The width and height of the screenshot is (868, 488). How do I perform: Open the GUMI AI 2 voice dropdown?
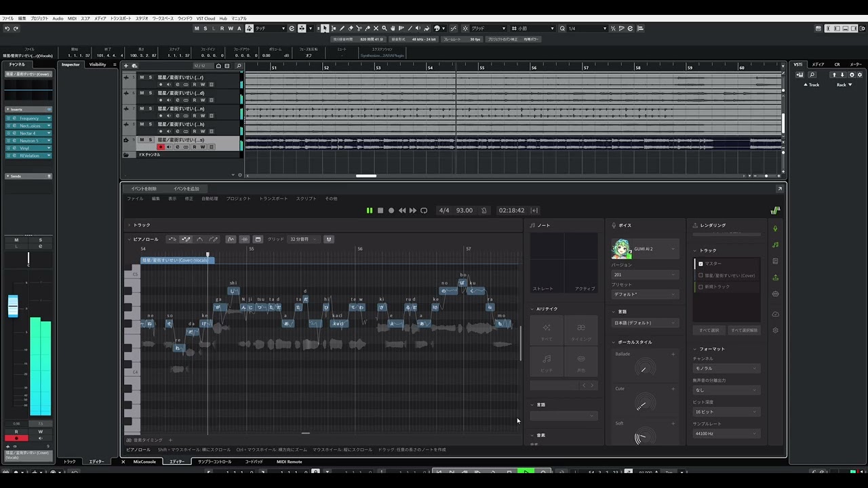[645, 249]
